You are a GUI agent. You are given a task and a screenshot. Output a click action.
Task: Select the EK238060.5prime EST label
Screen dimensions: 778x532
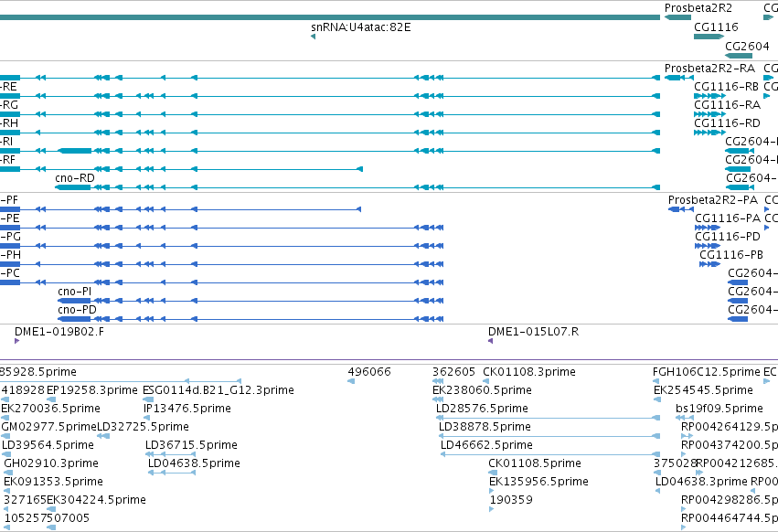482,390
